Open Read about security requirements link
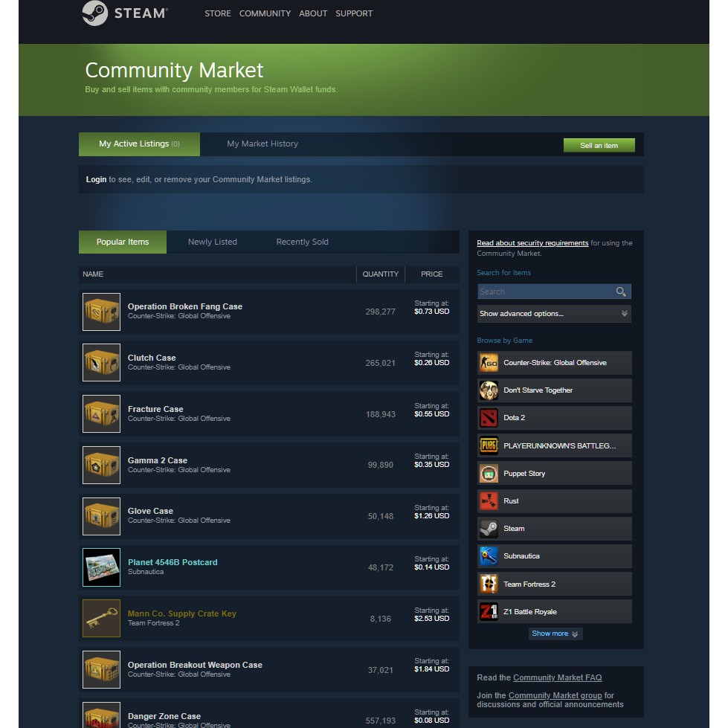 coord(532,243)
